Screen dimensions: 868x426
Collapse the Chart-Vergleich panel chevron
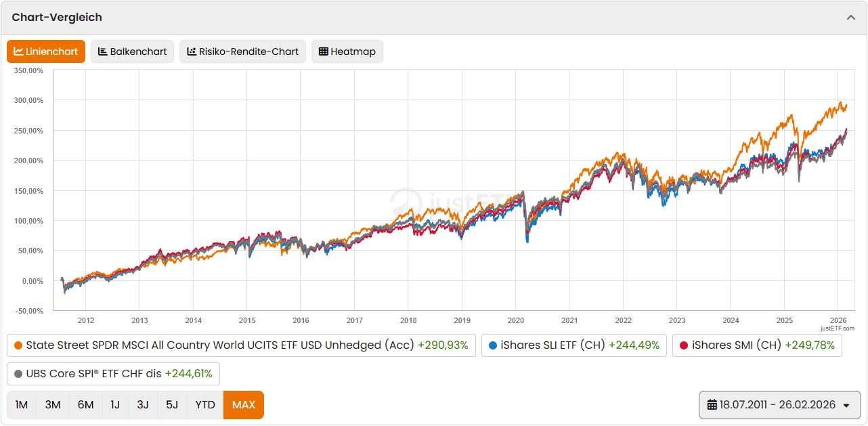851,18
